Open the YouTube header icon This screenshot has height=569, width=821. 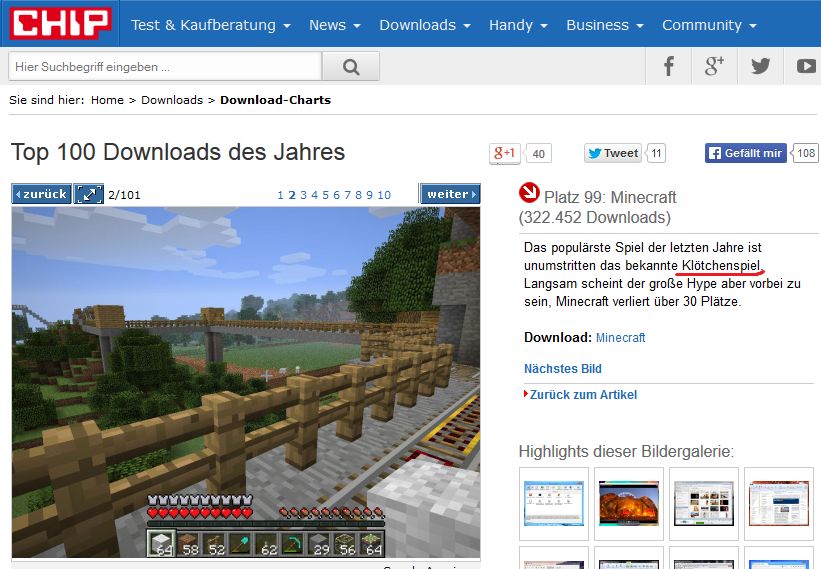pyautogui.click(x=805, y=67)
